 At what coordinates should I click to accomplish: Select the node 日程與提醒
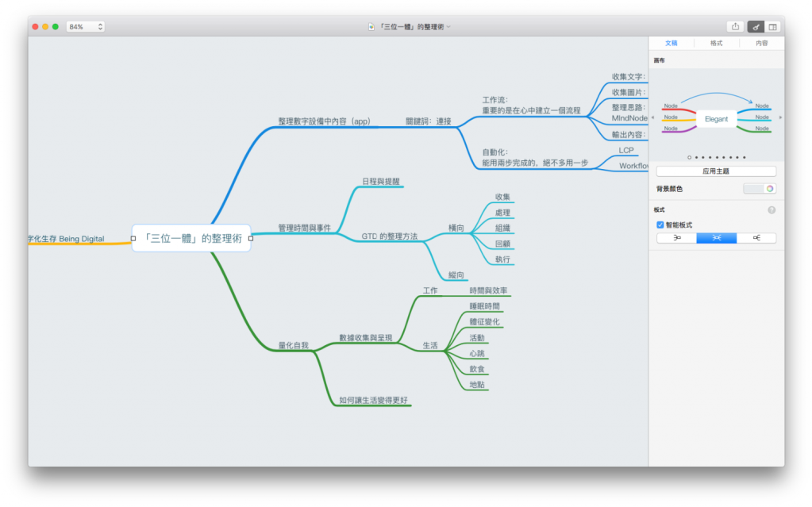pos(381,181)
